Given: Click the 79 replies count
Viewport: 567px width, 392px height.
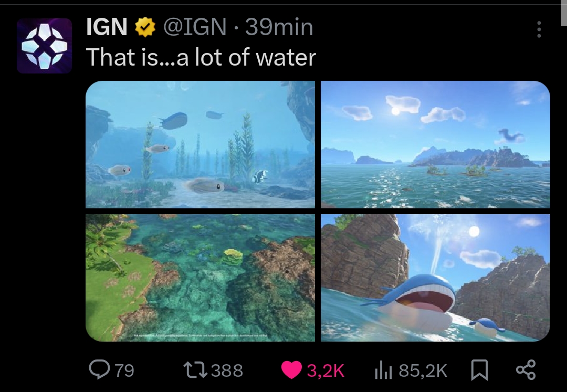Looking at the screenshot, I should coord(124,371).
